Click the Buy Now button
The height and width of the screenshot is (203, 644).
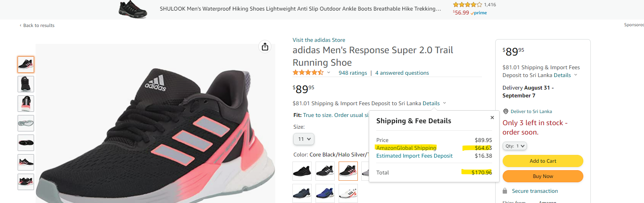[543, 176]
